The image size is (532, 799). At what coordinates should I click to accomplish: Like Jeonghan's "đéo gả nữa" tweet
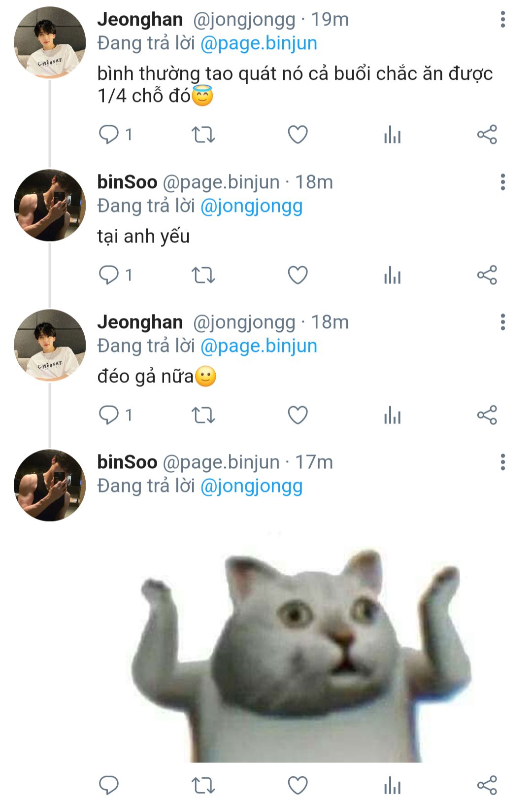(298, 415)
